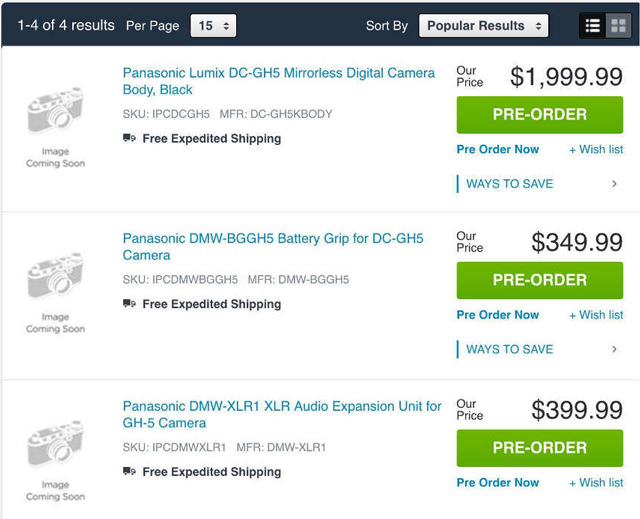Pre-order the Lumix DC-GH5 for $1,999.99

point(540,115)
